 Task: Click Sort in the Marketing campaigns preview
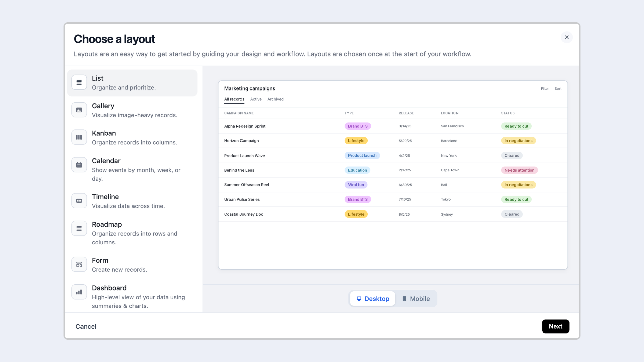[x=558, y=89]
